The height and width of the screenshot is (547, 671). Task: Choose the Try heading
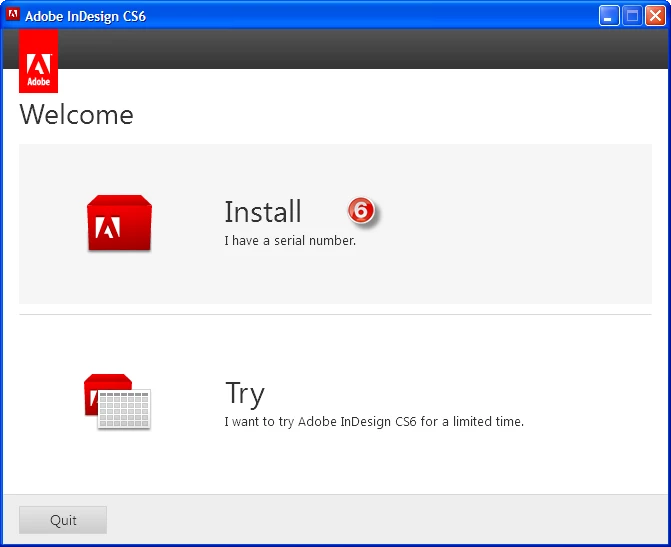coord(245,393)
